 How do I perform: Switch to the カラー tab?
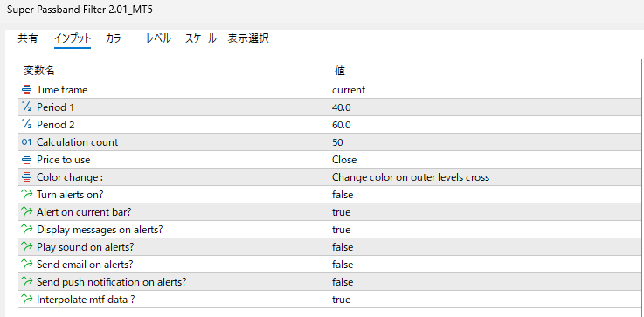point(116,38)
